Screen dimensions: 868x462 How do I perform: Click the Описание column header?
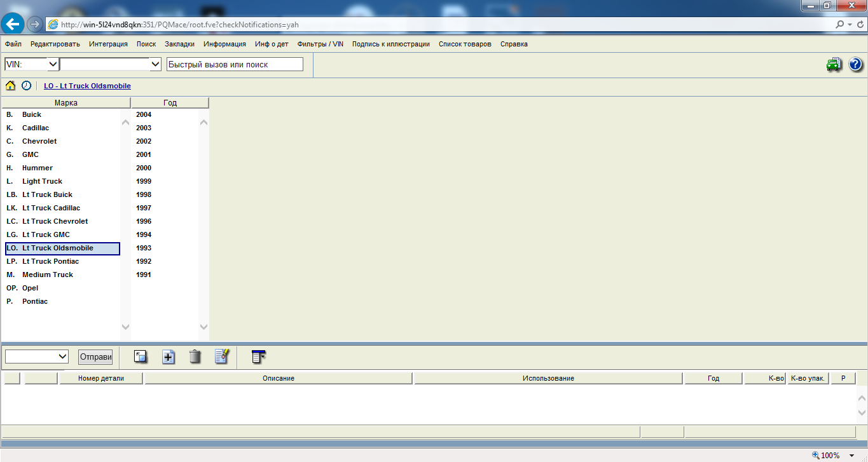click(279, 379)
